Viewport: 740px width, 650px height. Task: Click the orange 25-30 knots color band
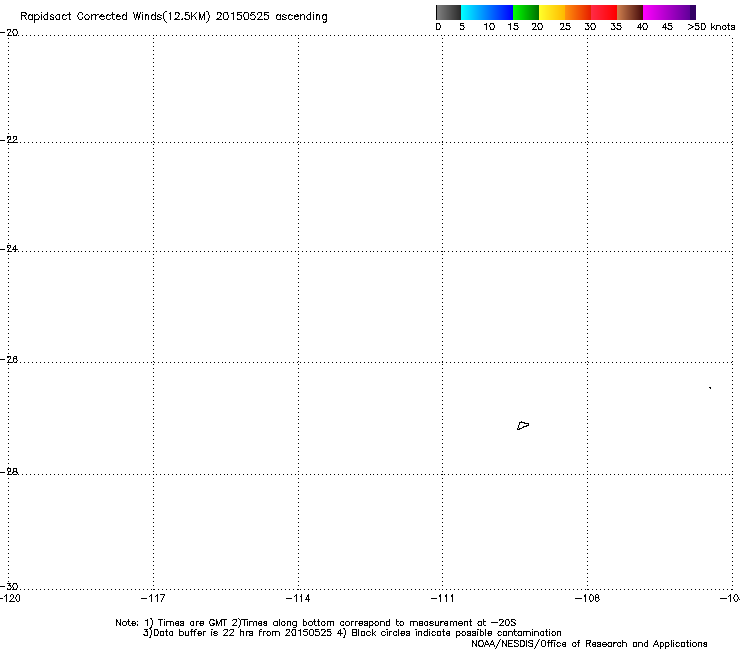pyautogui.click(x=578, y=12)
